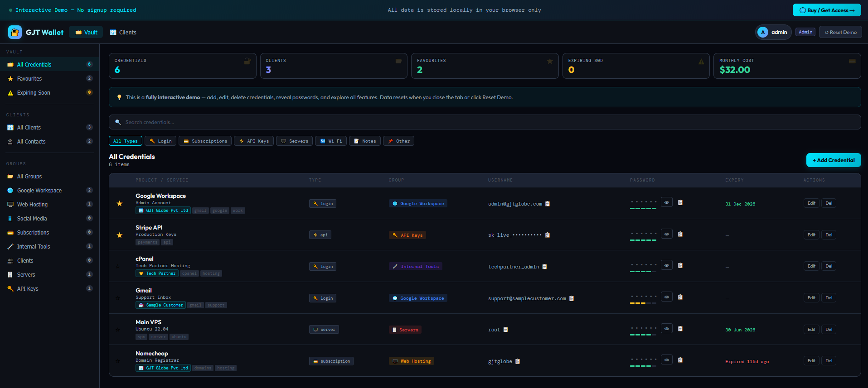Click Add Credential button
868x388 pixels.
click(x=834, y=160)
